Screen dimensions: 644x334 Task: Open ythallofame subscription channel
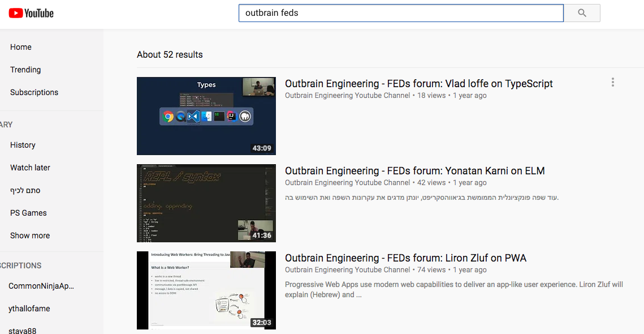tap(29, 309)
